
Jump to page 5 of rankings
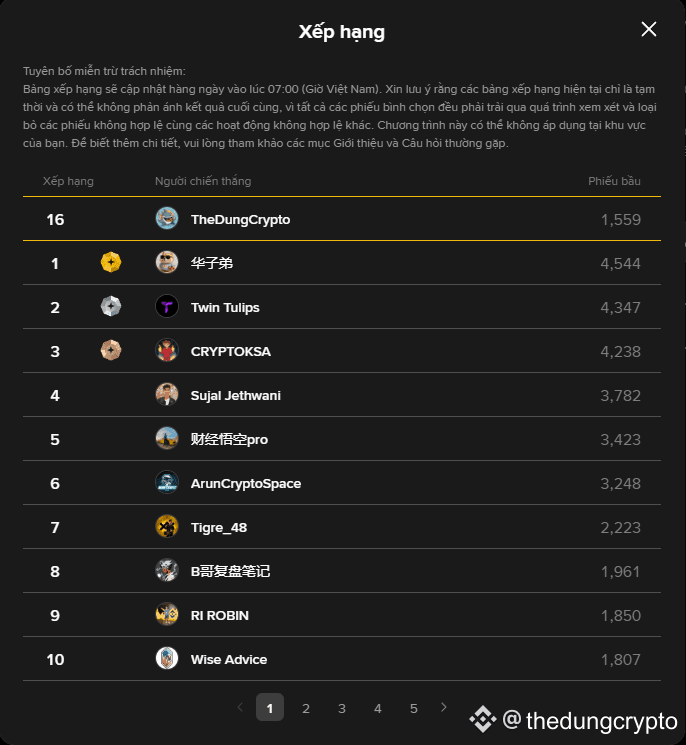point(413,708)
